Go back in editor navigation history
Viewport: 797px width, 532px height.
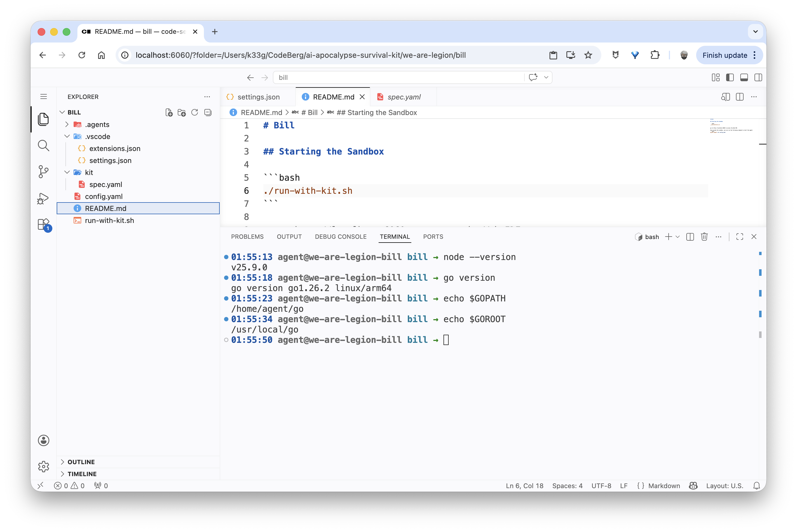(250, 77)
